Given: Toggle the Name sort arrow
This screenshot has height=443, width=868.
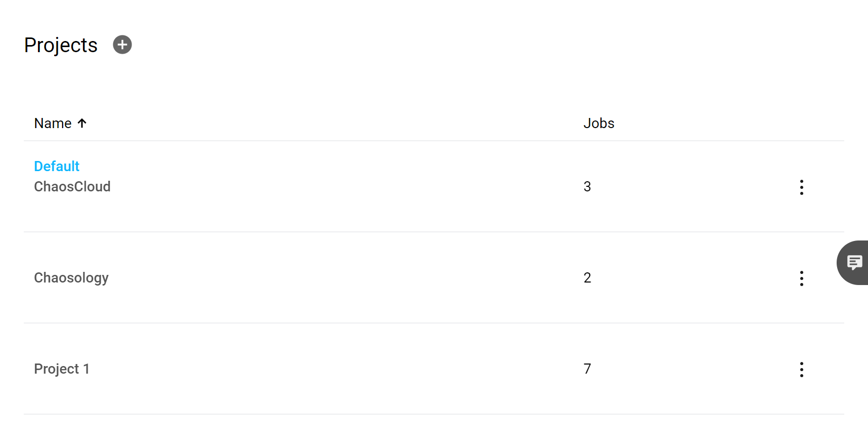Looking at the screenshot, I should (82, 123).
